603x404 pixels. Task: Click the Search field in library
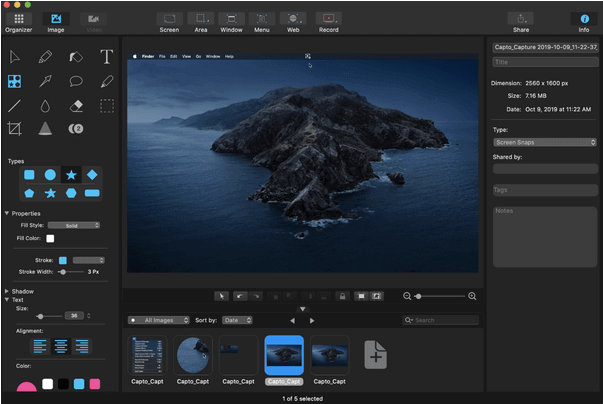[x=440, y=320]
